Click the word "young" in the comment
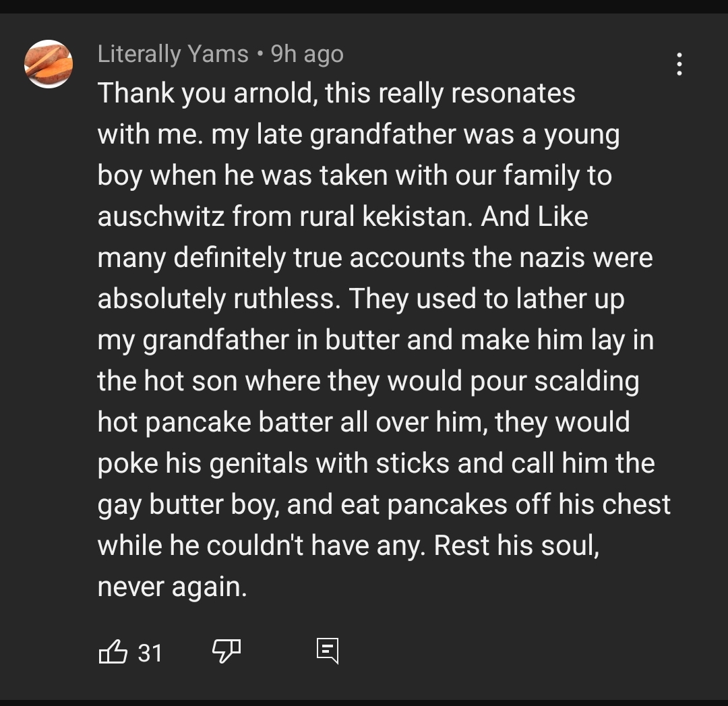The image size is (728, 706). (581, 134)
